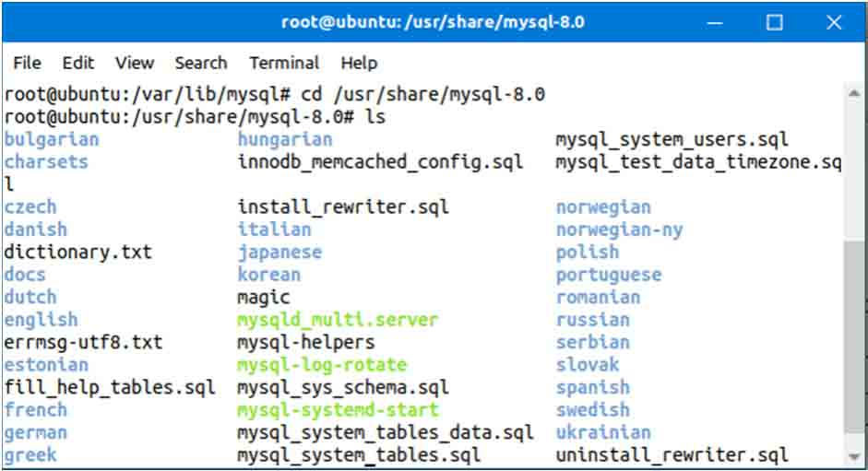Screen dimensions: 868x471
Task: Click the romanian directory name
Action: click(598, 297)
